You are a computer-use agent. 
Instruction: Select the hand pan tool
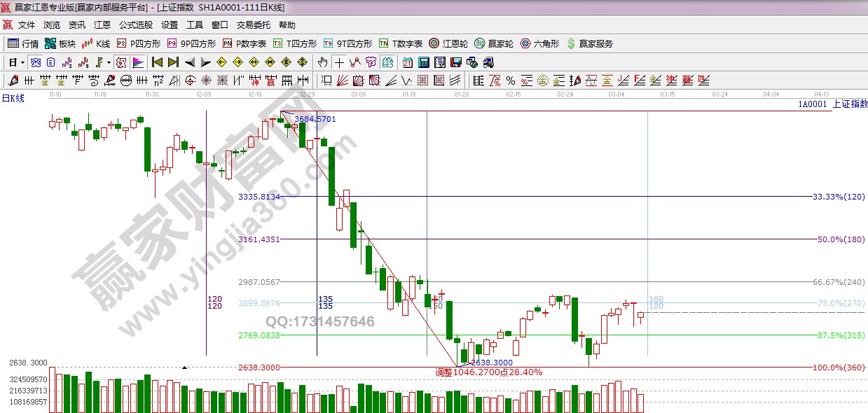(x=322, y=62)
